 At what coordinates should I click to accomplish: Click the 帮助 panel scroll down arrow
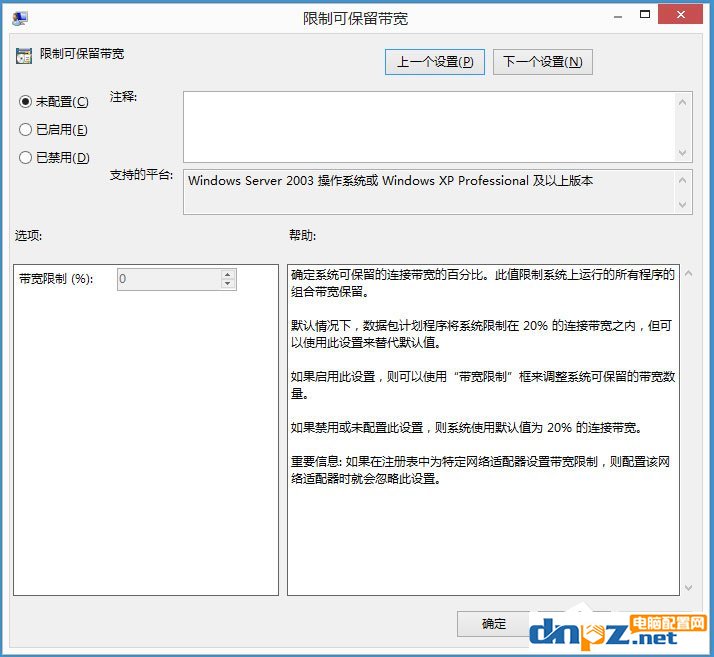(688, 587)
